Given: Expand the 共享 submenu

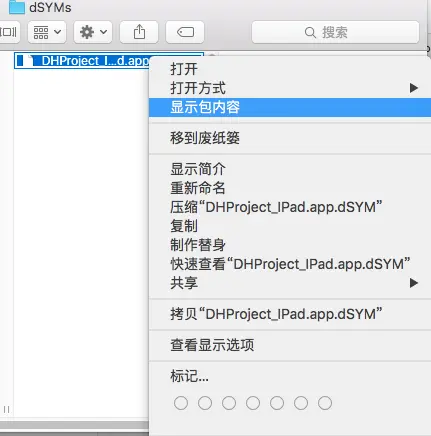Looking at the screenshot, I should 290,283.
